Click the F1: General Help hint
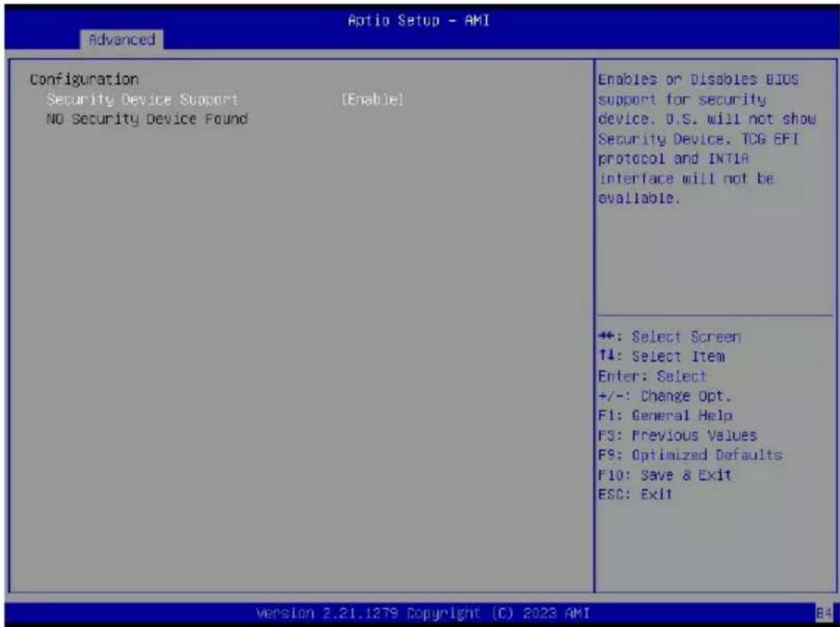Image resolution: width=840 pixels, height=627 pixels. [x=665, y=415]
